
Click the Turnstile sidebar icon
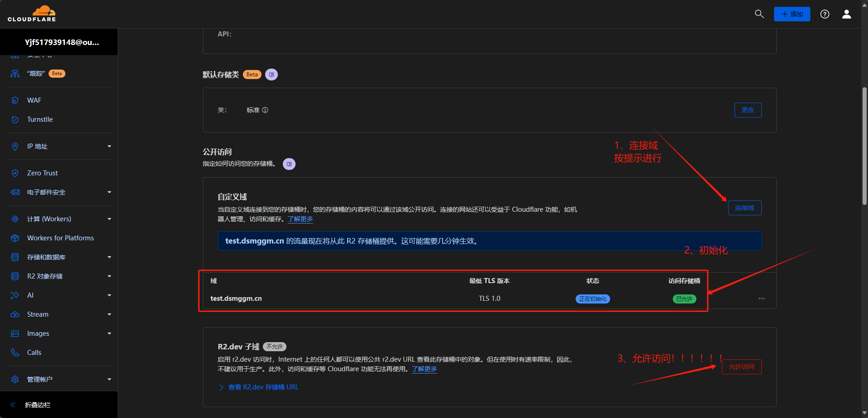tap(15, 119)
